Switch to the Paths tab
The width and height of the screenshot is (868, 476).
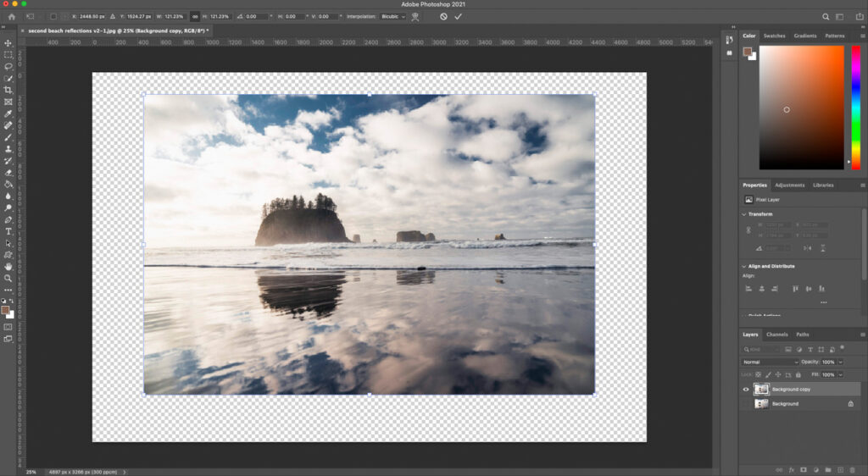click(x=803, y=335)
